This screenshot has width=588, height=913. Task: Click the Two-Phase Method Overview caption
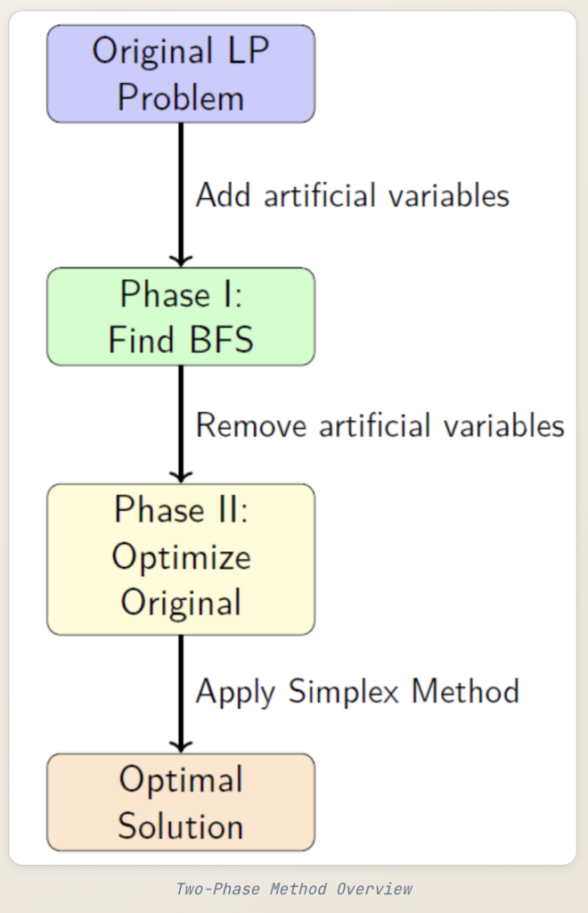(294, 889)
